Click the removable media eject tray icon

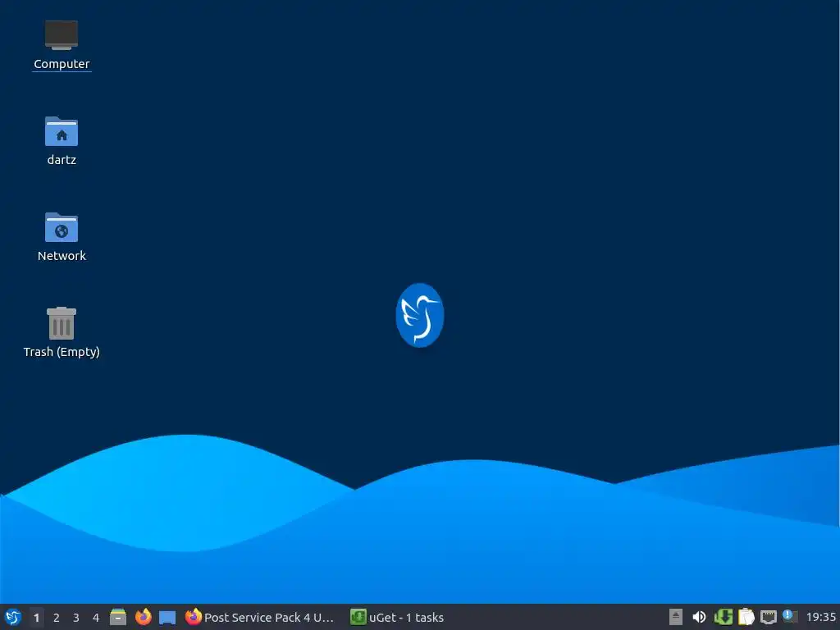(676, 617)
